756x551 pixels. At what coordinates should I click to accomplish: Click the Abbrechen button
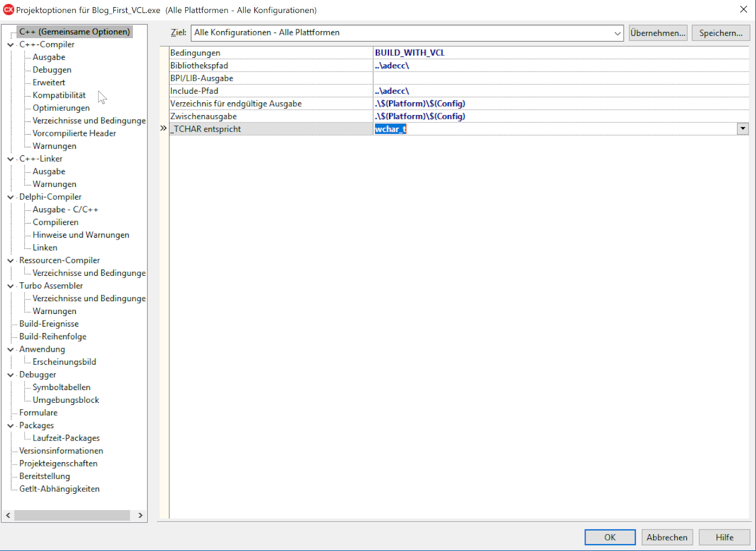tap(667, 537)
